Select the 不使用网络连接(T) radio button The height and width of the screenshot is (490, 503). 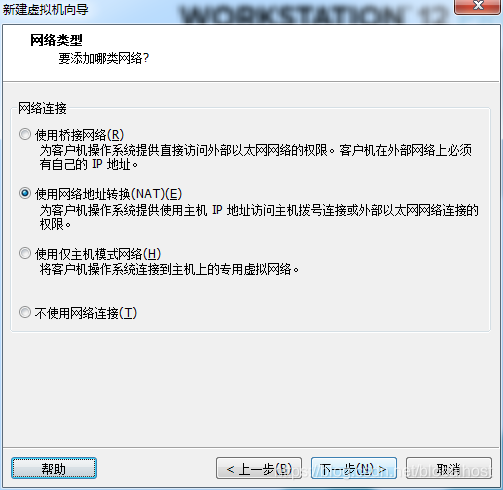coord(25,313)
